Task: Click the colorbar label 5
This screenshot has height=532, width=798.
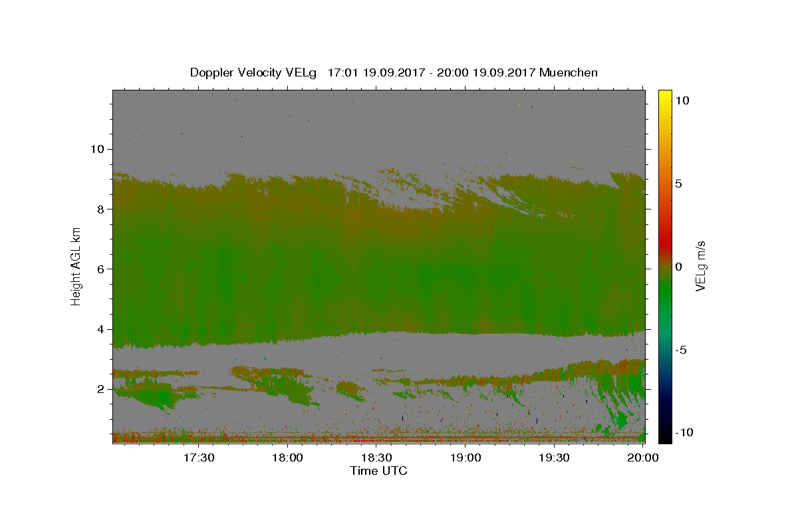Action: [x=678, y=183]
